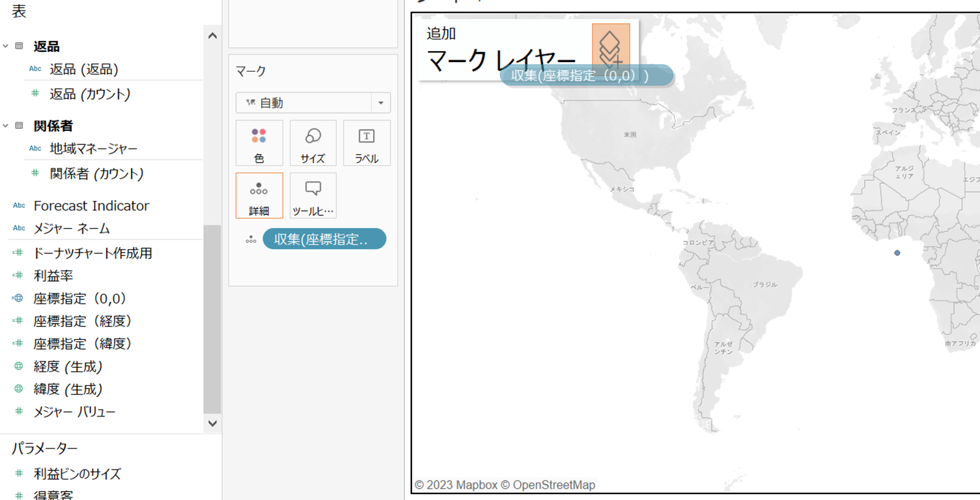
Task: Open the サイズ (Size) mark card
Action: click(313, 142)
